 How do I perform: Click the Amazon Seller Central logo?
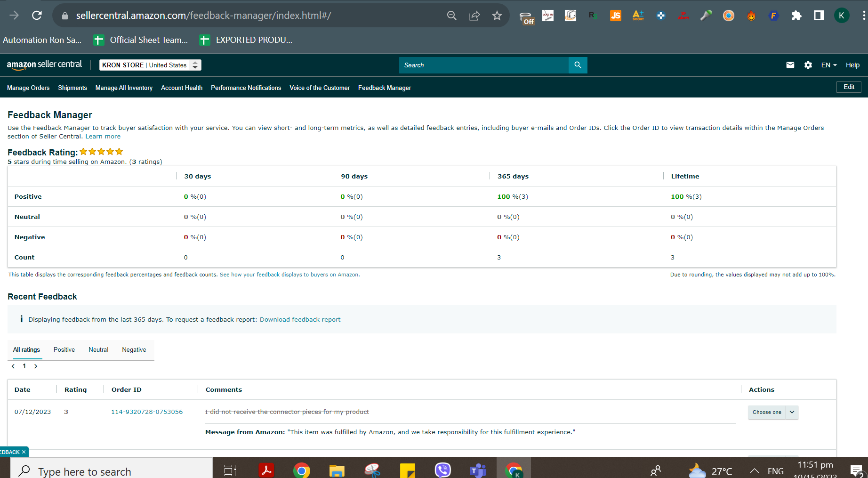click(44, 65)
